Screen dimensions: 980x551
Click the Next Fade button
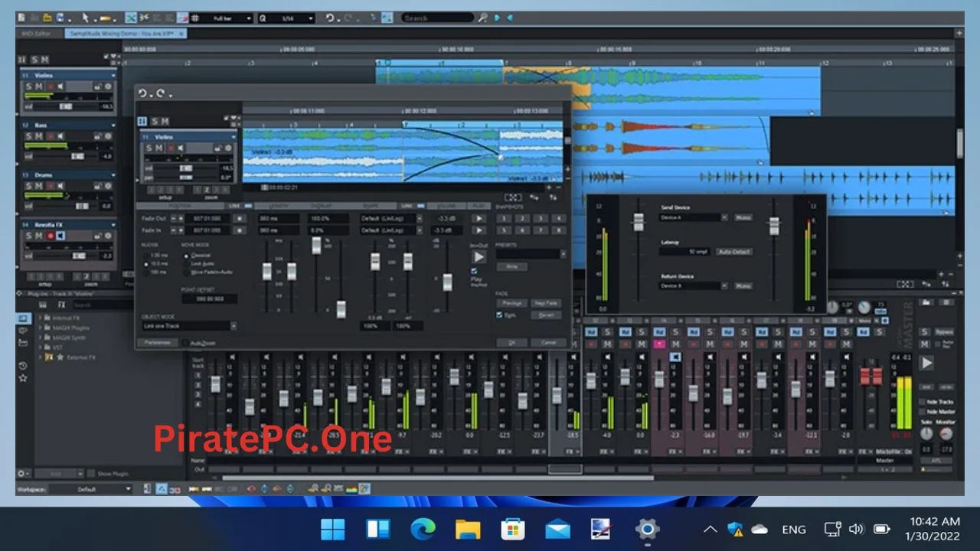click(546, 303)
